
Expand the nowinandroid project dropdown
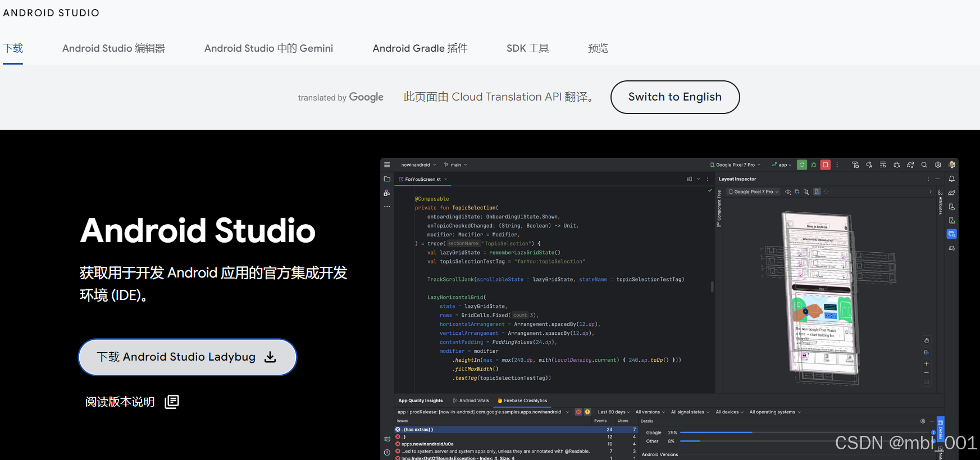point(418,165)
